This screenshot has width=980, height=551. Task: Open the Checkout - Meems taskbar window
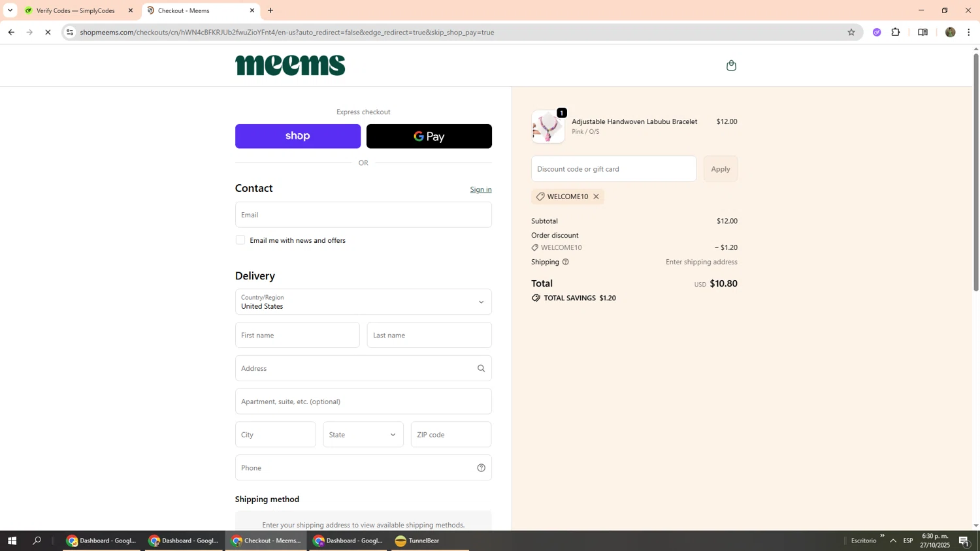[266, 541]
